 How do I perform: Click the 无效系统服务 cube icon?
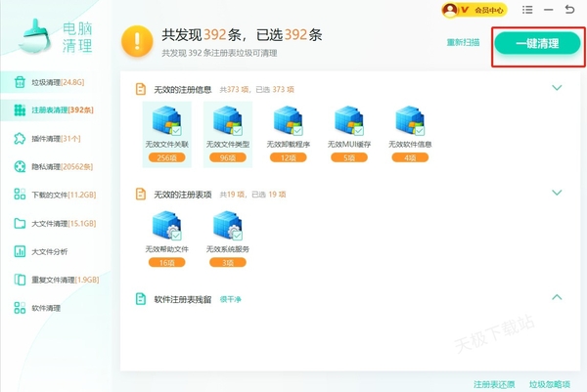228,226
